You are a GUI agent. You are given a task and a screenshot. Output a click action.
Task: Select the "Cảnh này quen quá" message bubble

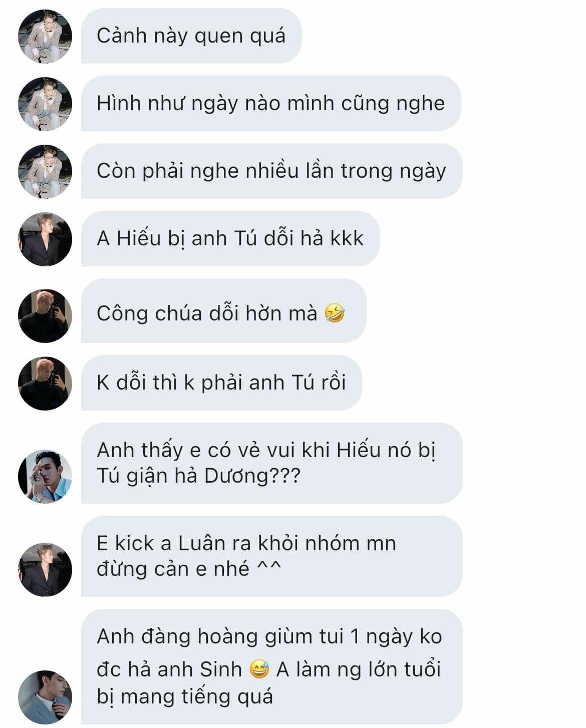coord(191,36)
